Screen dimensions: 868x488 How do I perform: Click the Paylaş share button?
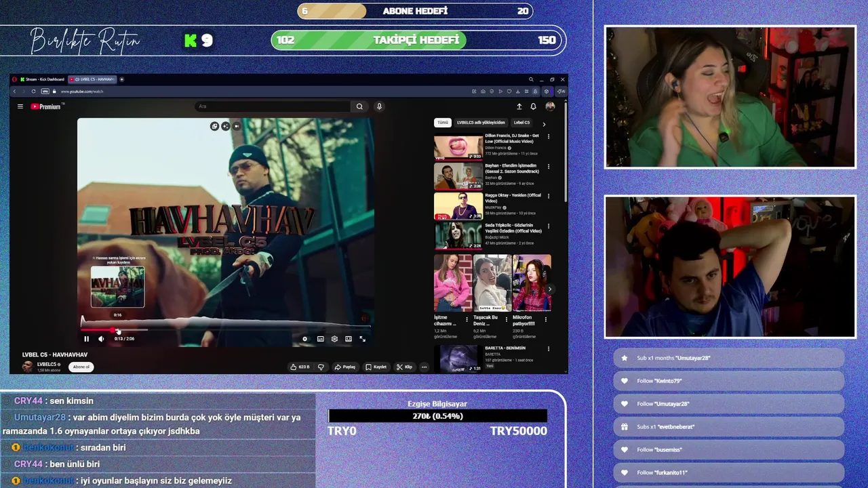(345, 367)
